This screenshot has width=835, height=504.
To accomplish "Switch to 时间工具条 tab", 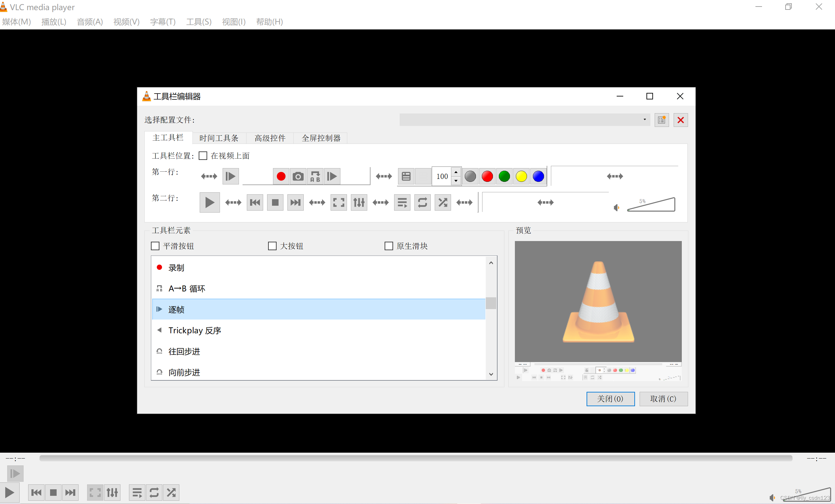I will pos(219,138).
